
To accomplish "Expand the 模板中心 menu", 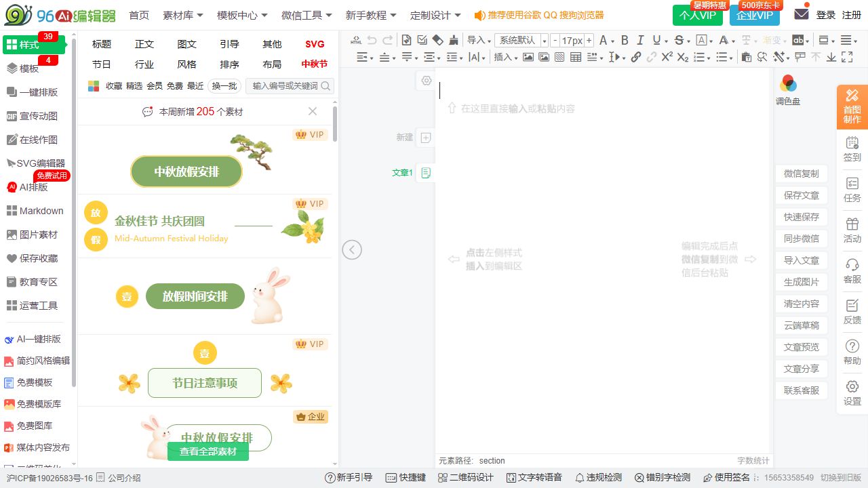I will click(x=242, y=15).
